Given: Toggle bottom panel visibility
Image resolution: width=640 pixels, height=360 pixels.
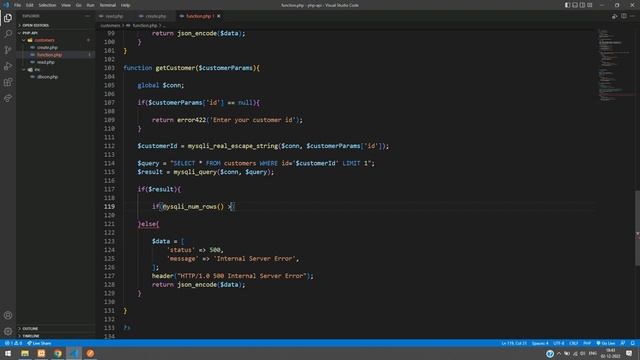Looking at the screenshot, I should point(575,5).
